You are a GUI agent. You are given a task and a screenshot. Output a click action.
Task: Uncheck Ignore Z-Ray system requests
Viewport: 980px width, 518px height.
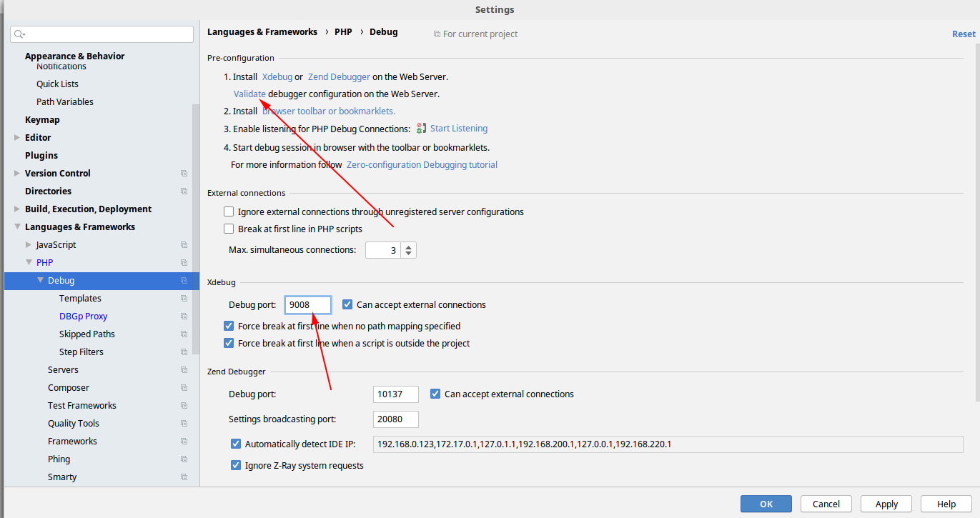tap(236, 465)
